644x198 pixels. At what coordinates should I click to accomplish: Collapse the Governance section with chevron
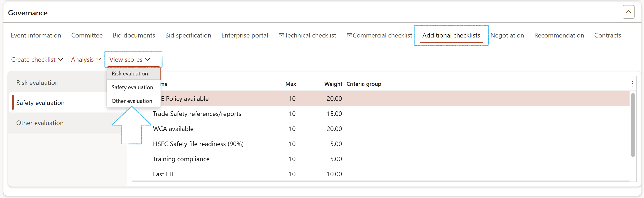click(628, 12)
